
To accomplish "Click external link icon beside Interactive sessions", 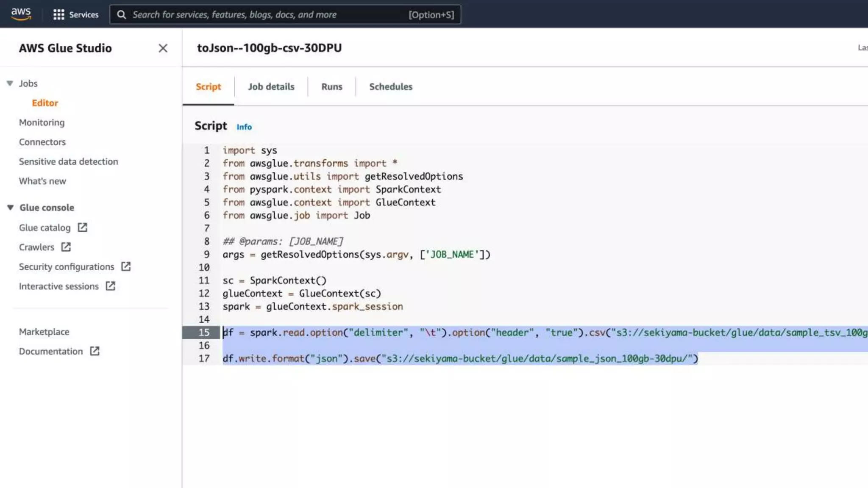I will click(x=110, y=286).
